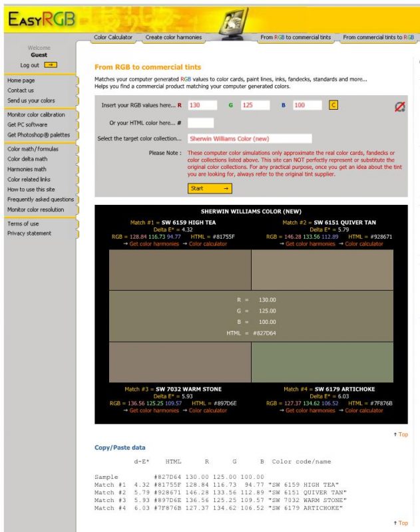Click the SW 6179 Artichoke color swatch
Viewport: 420px width, 532px height.
322,362
